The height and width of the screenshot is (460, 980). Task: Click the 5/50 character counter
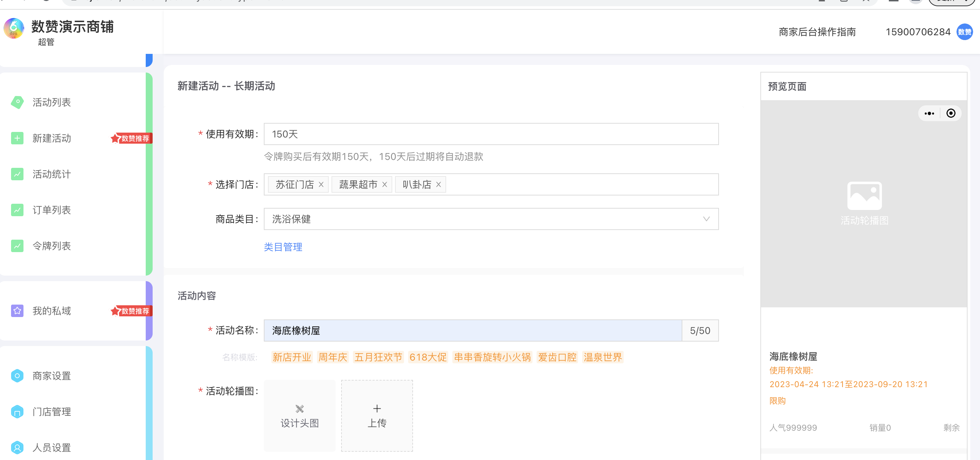[x=700, y=330]
